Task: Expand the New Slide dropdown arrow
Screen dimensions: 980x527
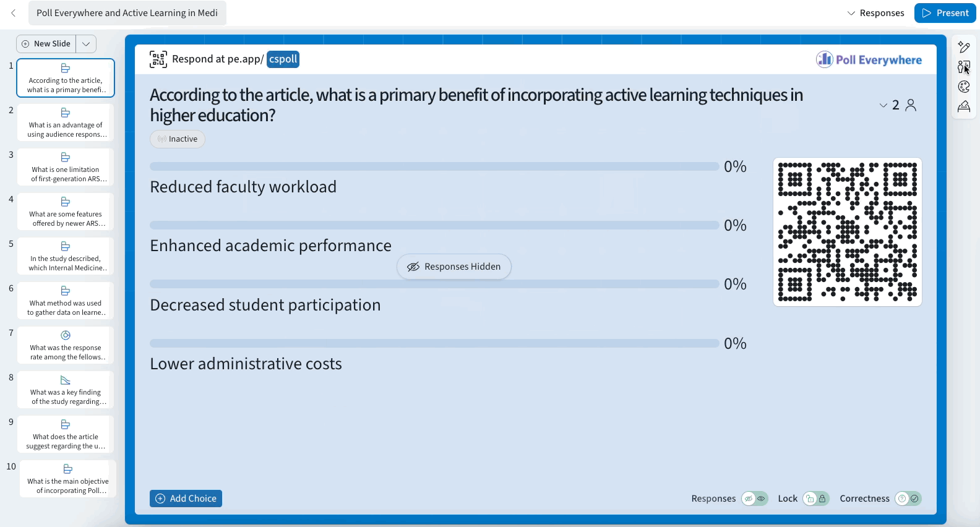Action: (x=86, y=44)
